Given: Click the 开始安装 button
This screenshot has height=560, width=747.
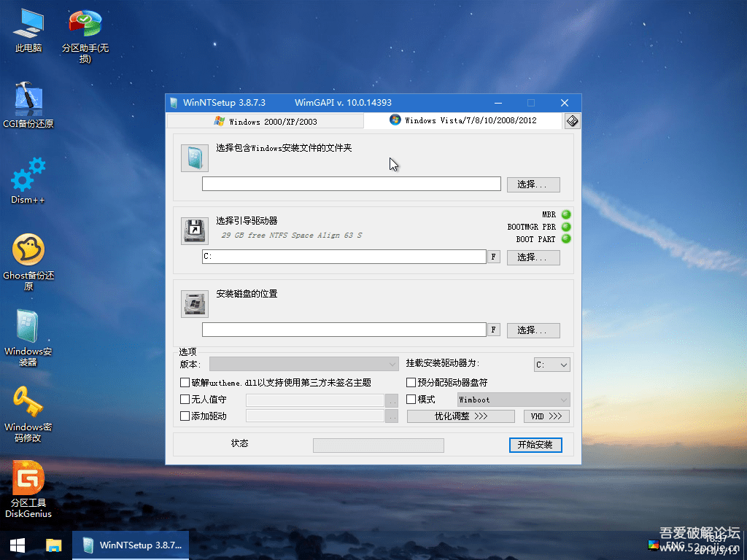Looking at the screenshot, I should pos(535,445).
